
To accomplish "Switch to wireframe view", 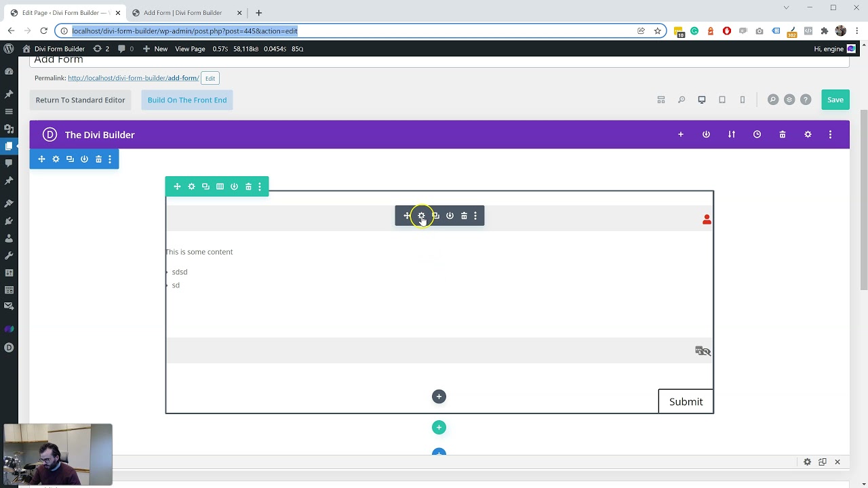I will [x=661, y=100].
